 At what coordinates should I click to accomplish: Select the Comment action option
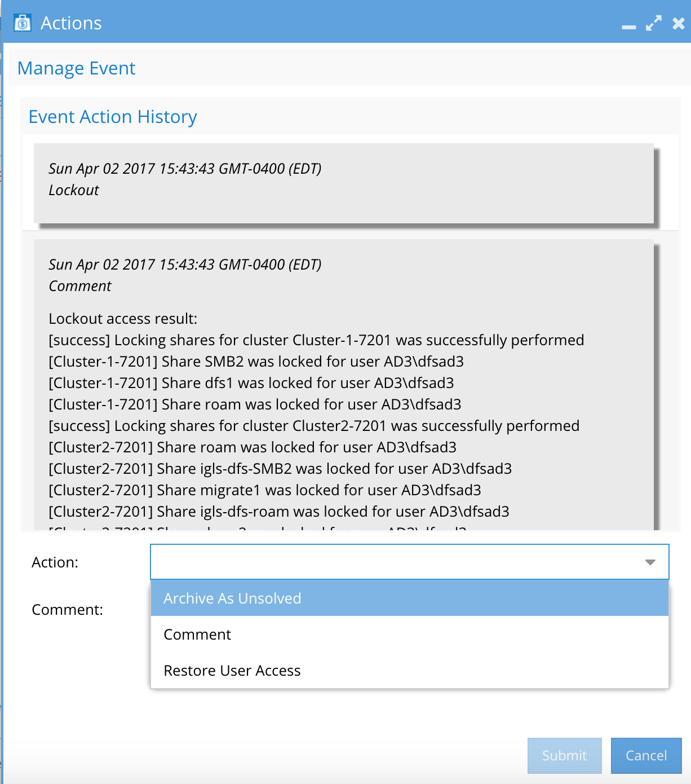click(409, 634)
